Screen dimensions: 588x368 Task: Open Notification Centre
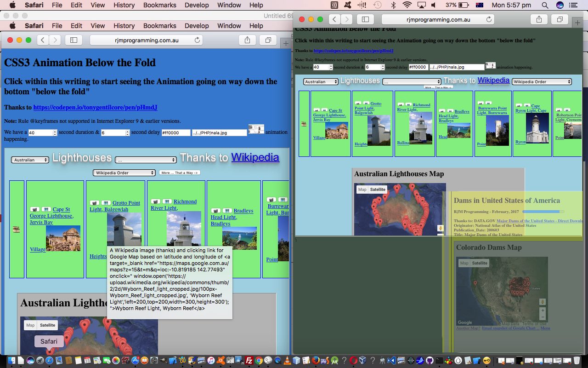tap(573, 5)
